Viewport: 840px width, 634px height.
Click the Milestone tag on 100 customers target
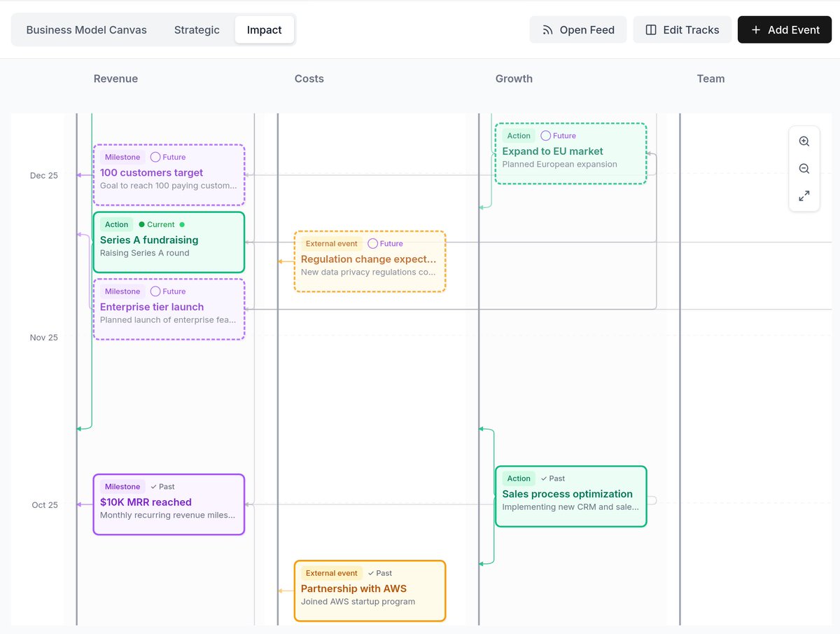[122, 158]
